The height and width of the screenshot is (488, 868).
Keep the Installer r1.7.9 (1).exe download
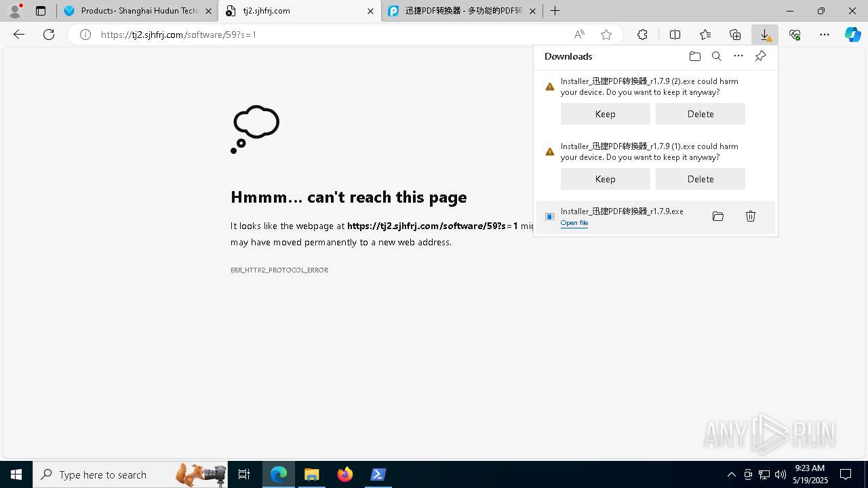point(606,179)
